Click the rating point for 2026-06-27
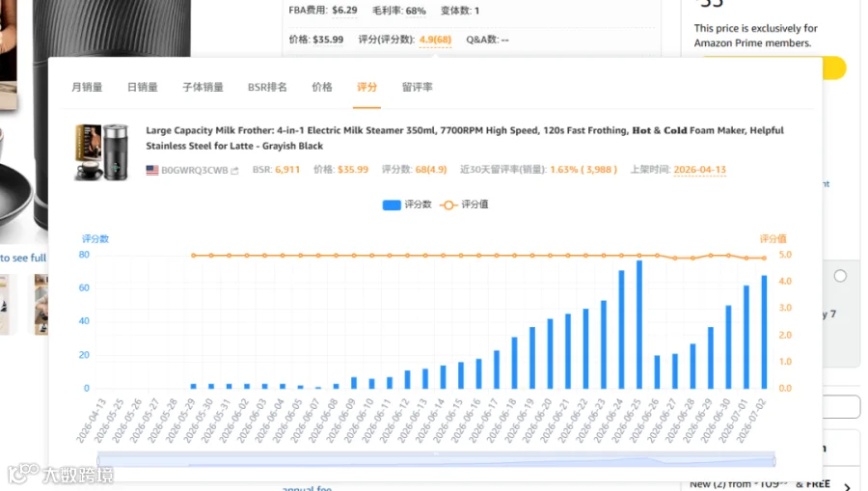Image resolution: width=868 pixels, height=491 pixels. [675, 258]
